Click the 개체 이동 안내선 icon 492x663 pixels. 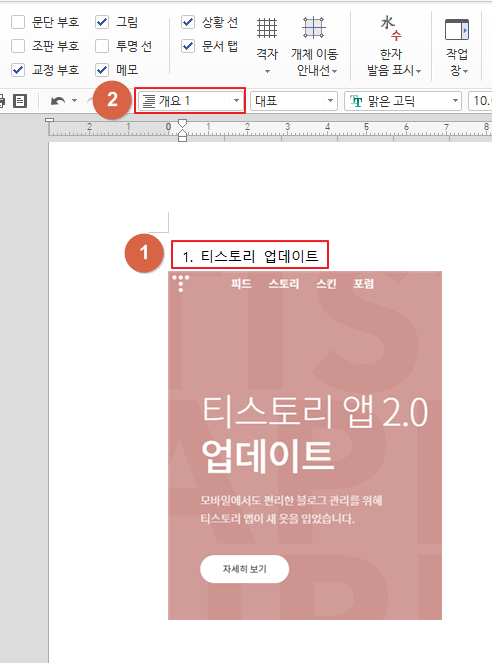point(314,28)
